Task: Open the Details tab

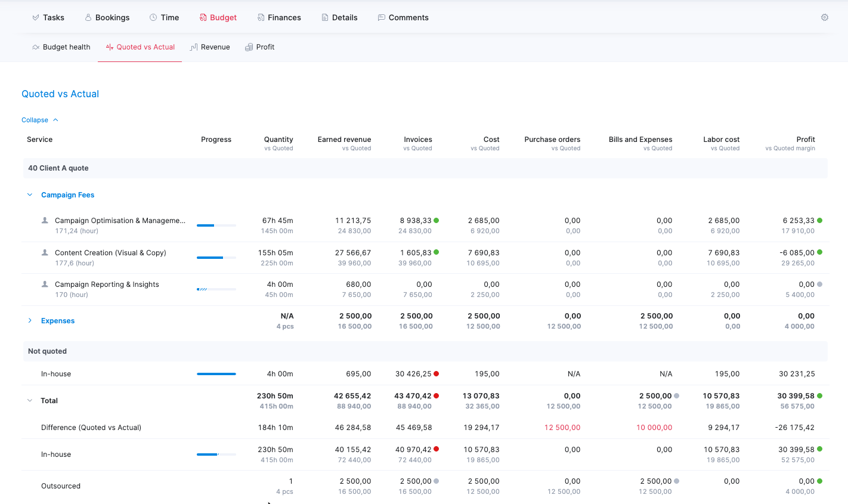Action: pos(339,17)
